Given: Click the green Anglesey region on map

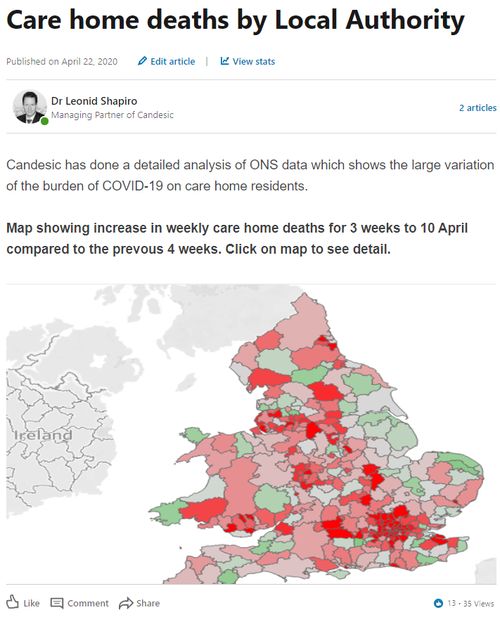Looking at the screenshot, I should pyautogui.click(x=195, y=436).
